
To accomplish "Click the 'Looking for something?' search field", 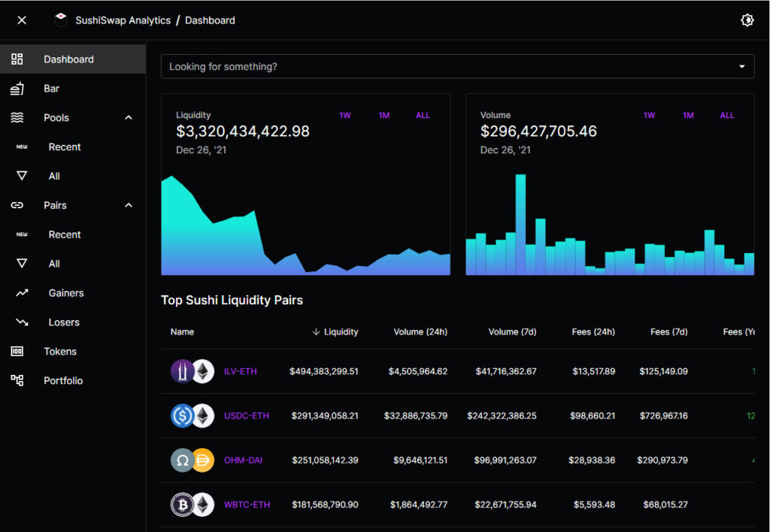I will [457, 67].
